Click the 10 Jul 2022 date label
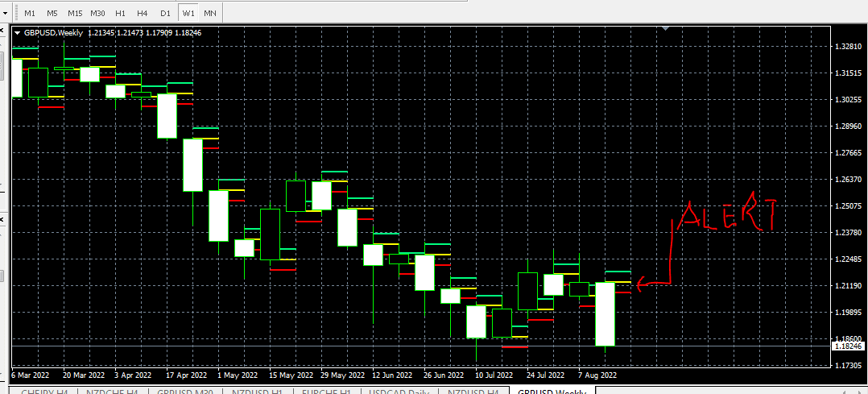The width and height of the screenshot is (868, 394). [x=495, y=375]
